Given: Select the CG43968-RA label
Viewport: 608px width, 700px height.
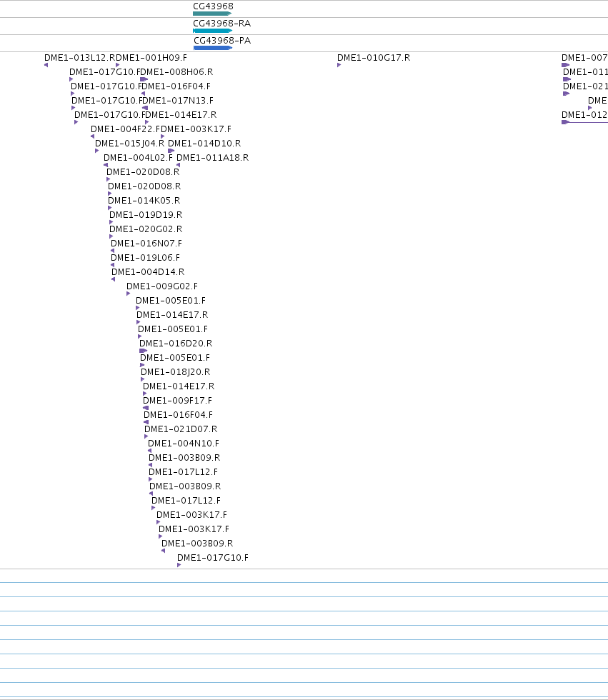Looking at the screenshot, I should click(222, 23).
